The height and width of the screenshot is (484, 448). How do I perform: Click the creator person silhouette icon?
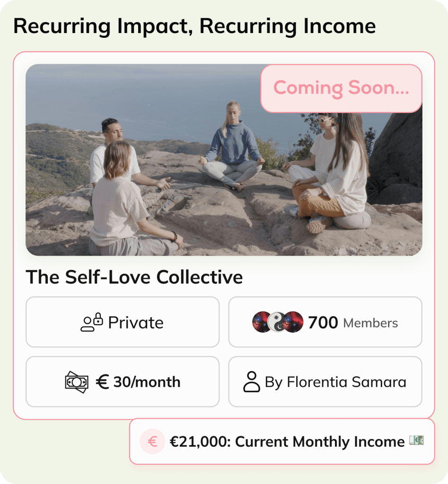252,382
